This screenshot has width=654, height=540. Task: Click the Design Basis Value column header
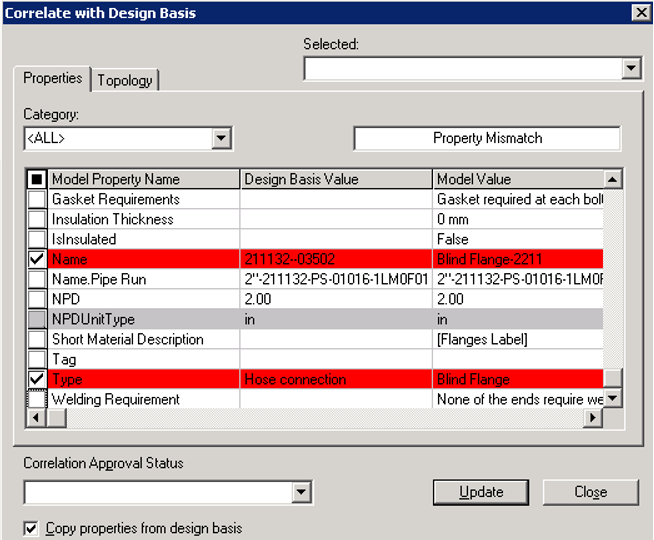[336, 179]
